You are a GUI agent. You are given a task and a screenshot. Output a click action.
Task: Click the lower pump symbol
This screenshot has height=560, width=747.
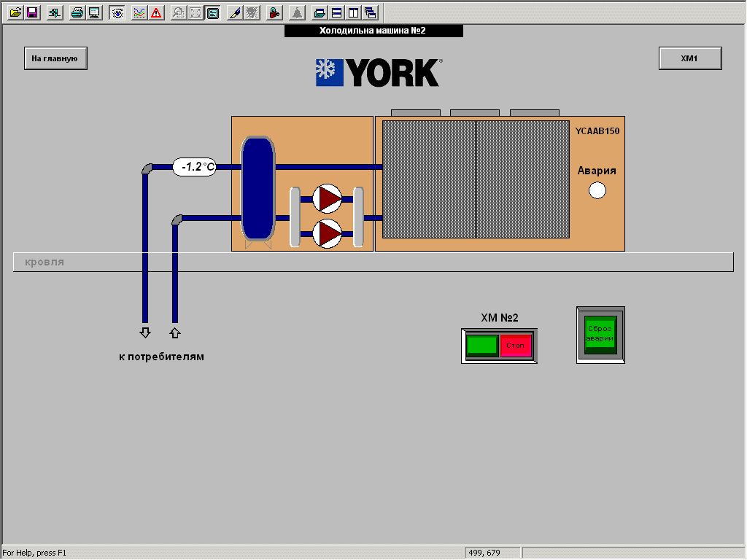pos(328,233)
